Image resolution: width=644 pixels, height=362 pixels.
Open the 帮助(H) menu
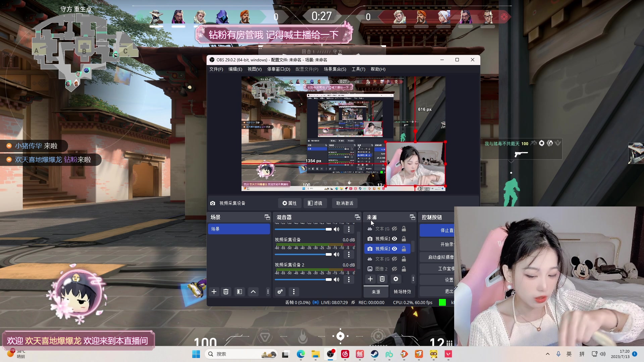point(378,69)
